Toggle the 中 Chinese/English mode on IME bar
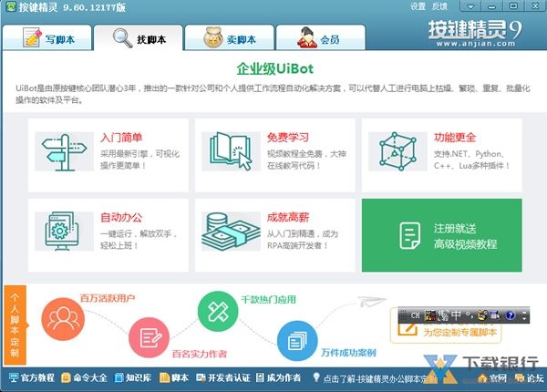Image resolution: width=547 pixels, height=392 pixels. pos(457,315)
